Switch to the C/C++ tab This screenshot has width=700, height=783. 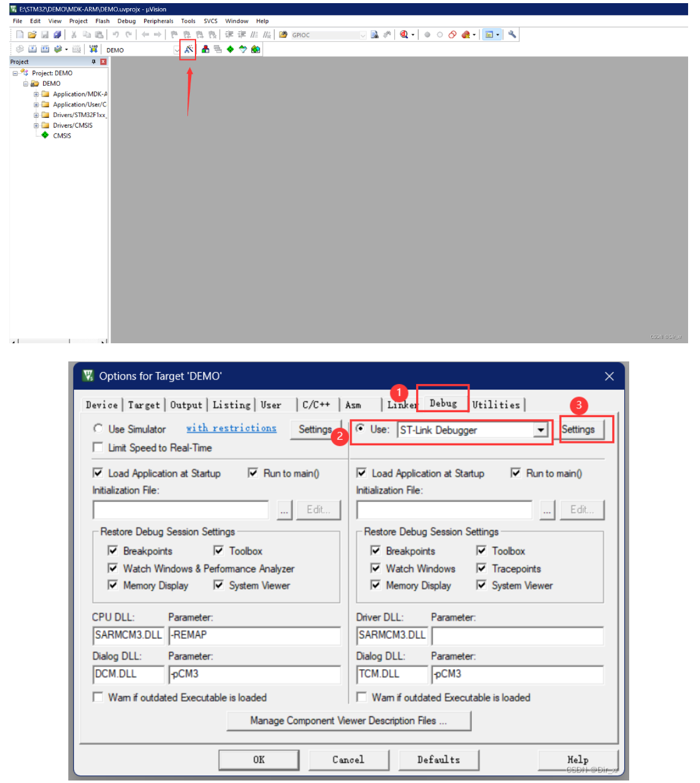coord(316,405)
